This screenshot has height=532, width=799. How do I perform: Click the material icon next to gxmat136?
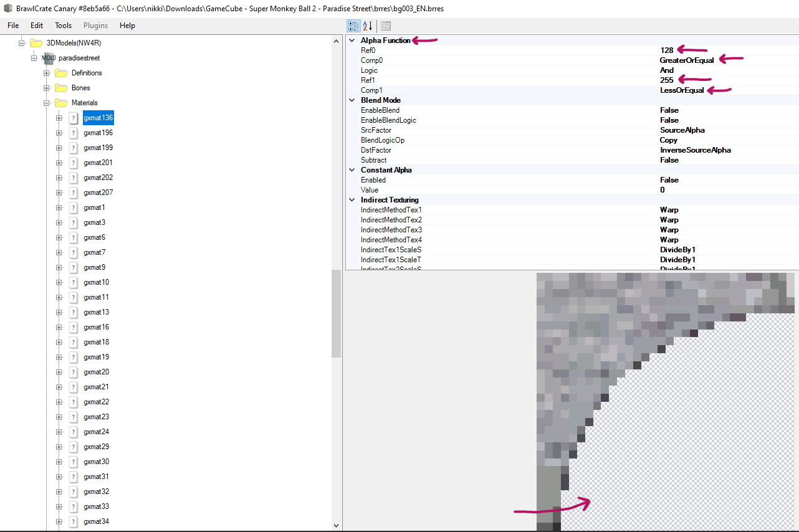pyautogui.click(x=74, y=118)
